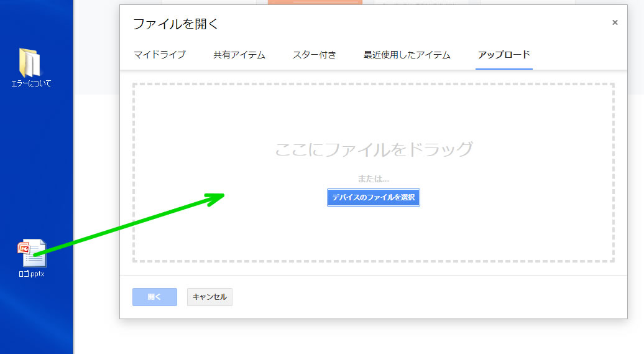This screenshot has width=644, height=354.
Task: Click the ここにファイルをドラッグ drop zone text
Action: (x=374, y=149)
